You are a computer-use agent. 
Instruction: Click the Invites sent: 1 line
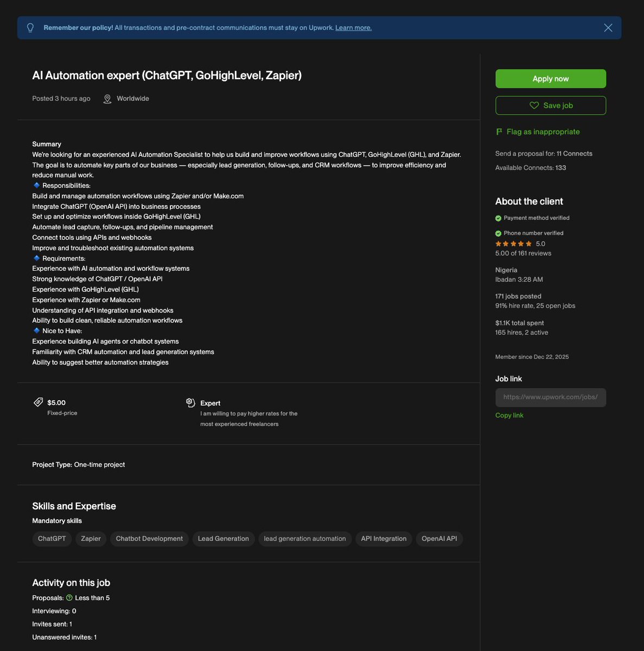52,624
